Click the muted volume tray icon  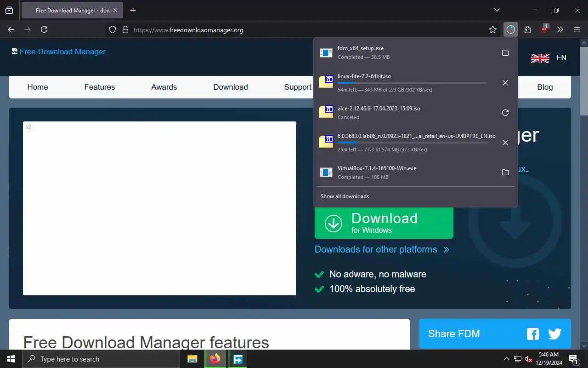[x=529, y=359]
